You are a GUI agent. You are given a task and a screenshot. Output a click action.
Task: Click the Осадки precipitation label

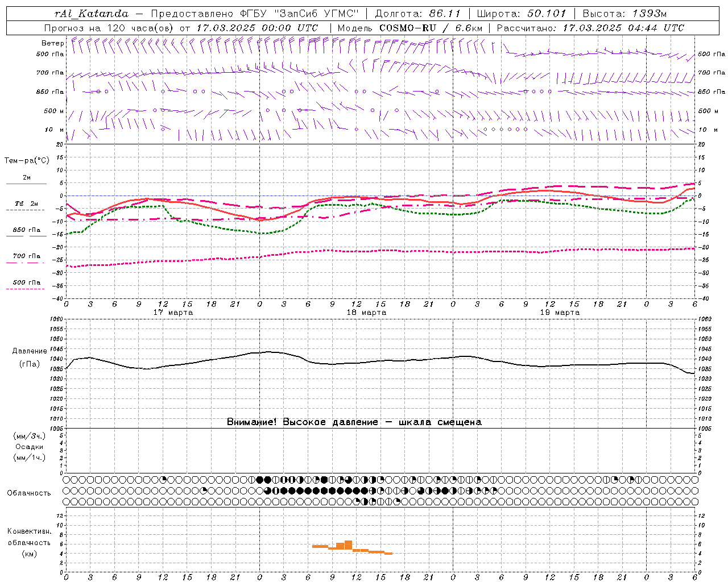point(29,447)
